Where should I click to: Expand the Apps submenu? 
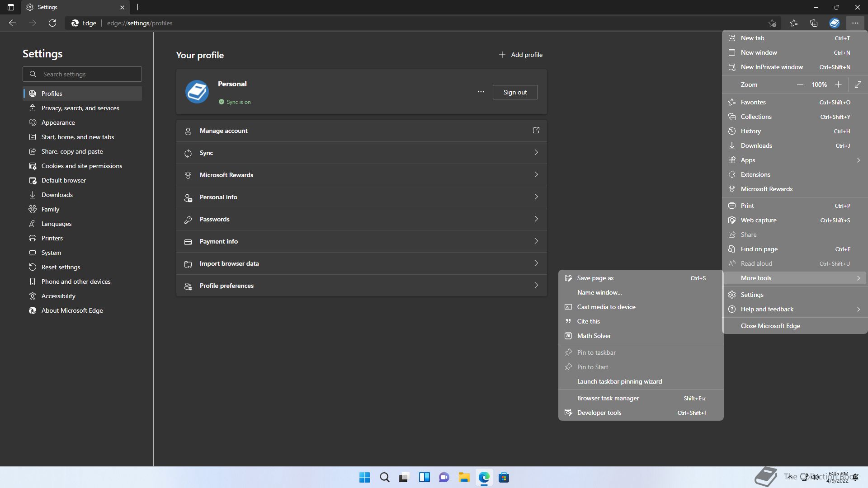(x=795, y=160)
